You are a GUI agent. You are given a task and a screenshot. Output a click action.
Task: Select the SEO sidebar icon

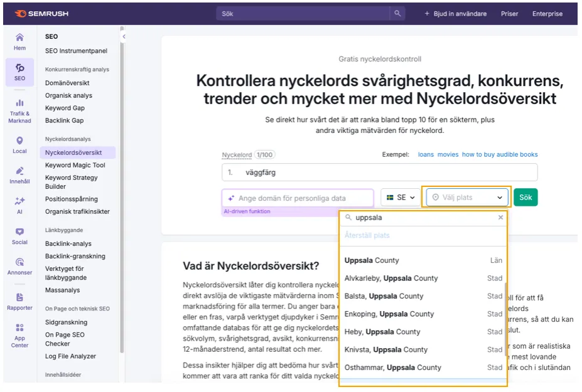(x=19, y=72)
